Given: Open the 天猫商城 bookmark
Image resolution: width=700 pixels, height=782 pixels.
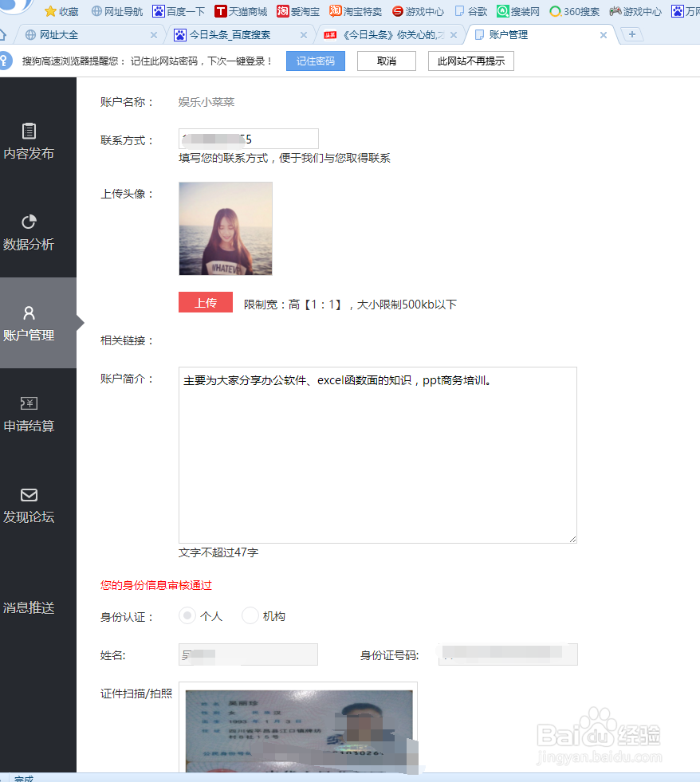Looking at the screenshot, I should click(240, 11).
